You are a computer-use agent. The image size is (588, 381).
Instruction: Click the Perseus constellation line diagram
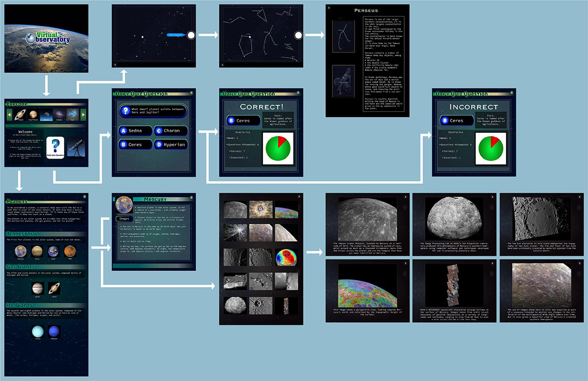coord(343,37)
